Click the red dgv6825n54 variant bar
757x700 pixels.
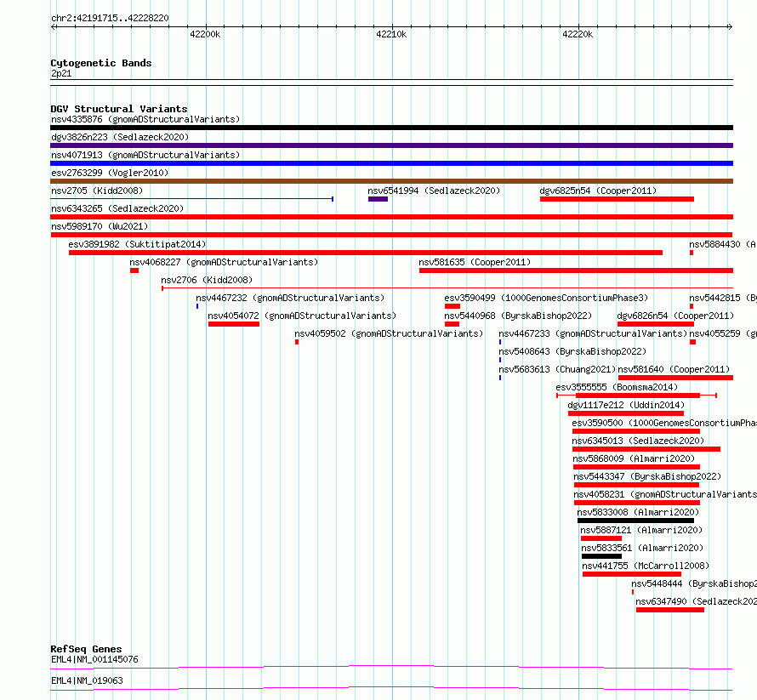[617, 199]
